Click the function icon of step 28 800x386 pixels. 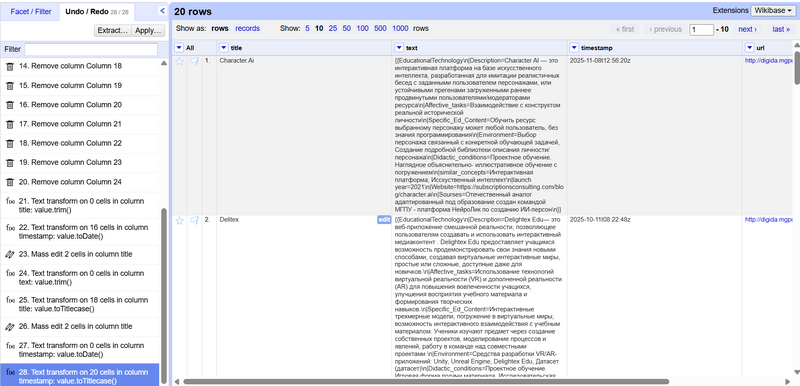(10, 372)
